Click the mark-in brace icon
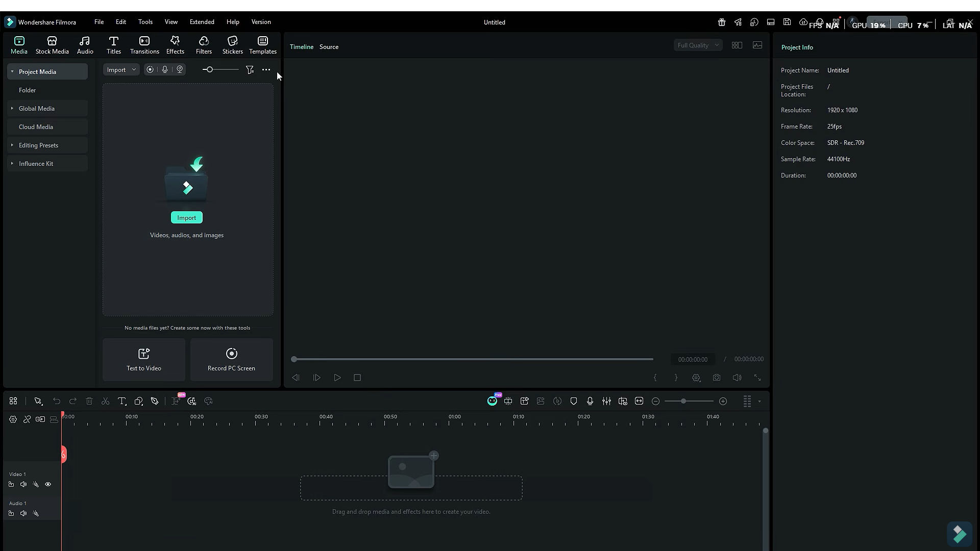The width and height of the screenshot is (980, 551). click(655, 378)
